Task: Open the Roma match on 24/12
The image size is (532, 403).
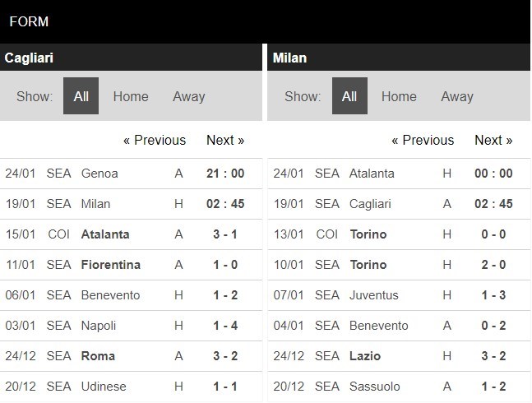Action: click(131, 356)
